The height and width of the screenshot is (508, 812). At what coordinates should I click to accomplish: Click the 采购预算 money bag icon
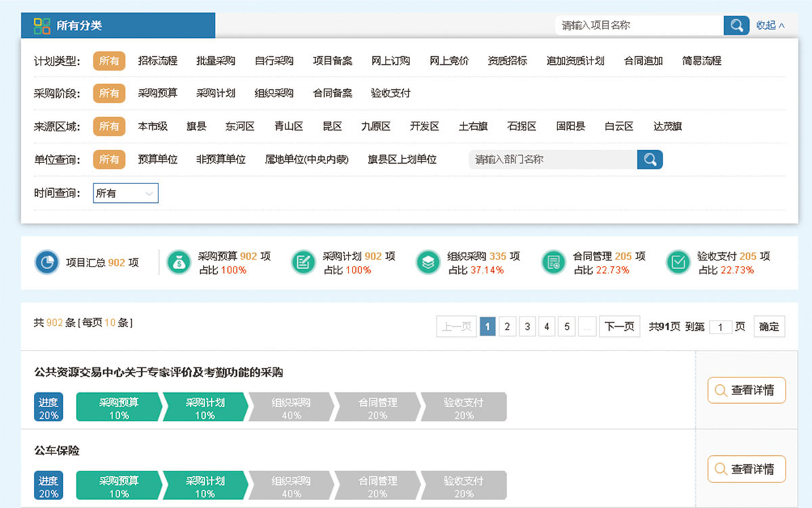pos(179,262)
